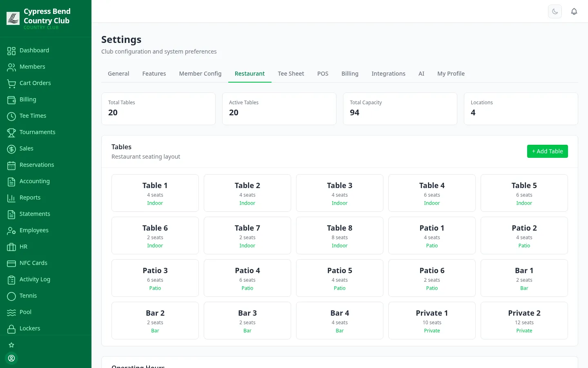Click the Cart Orders cart icon
Screen dimensions: 588x368
[11, 83]
